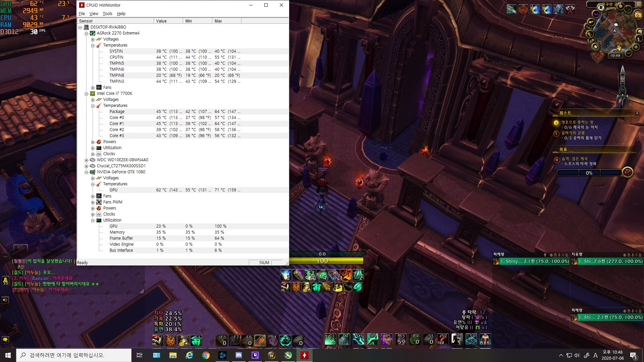Use the C5 purple ability icon
Screen dimensions: 644x362
386,339
